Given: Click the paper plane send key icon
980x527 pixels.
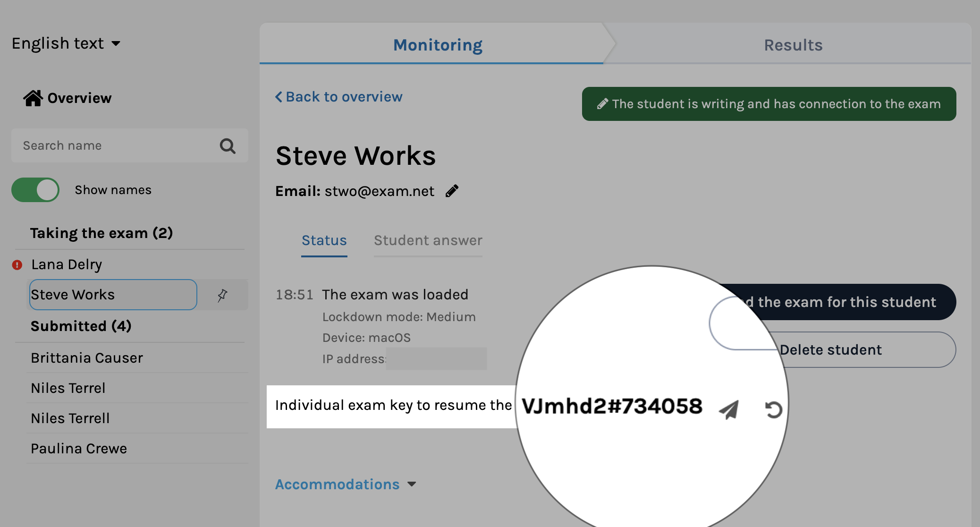Looking at the screenshot, I should point(729,409).
